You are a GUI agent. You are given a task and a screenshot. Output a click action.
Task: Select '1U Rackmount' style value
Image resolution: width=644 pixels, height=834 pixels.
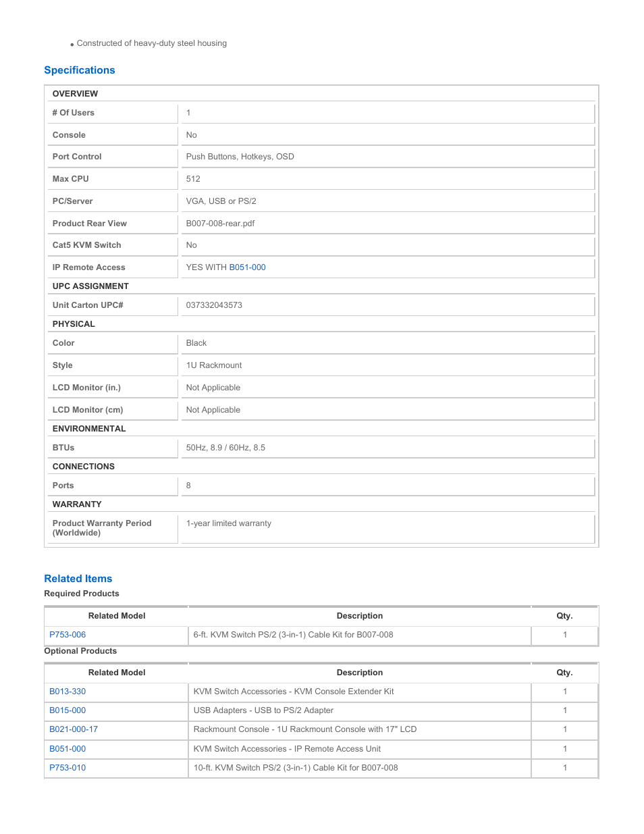214,365
